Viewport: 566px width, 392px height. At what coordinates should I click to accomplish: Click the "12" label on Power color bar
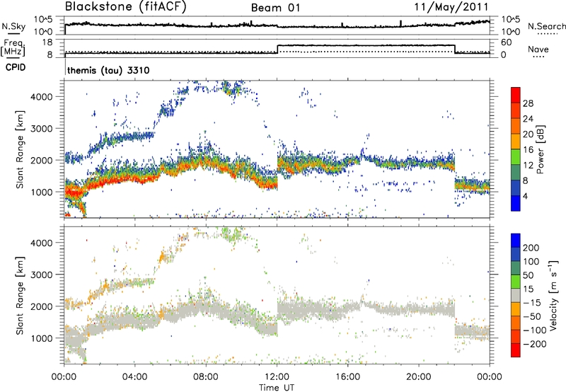point(528,166)
